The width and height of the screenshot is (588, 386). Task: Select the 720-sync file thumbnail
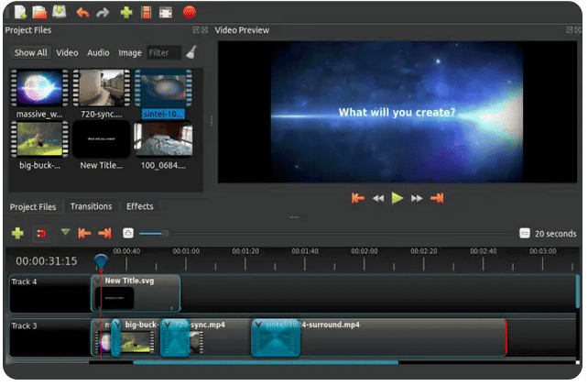pos(102,88)
